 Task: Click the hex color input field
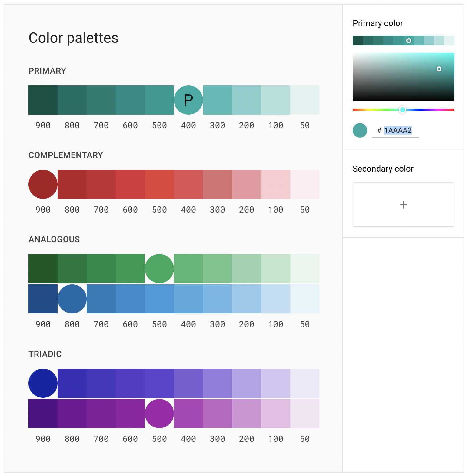(x=397, y=131)
